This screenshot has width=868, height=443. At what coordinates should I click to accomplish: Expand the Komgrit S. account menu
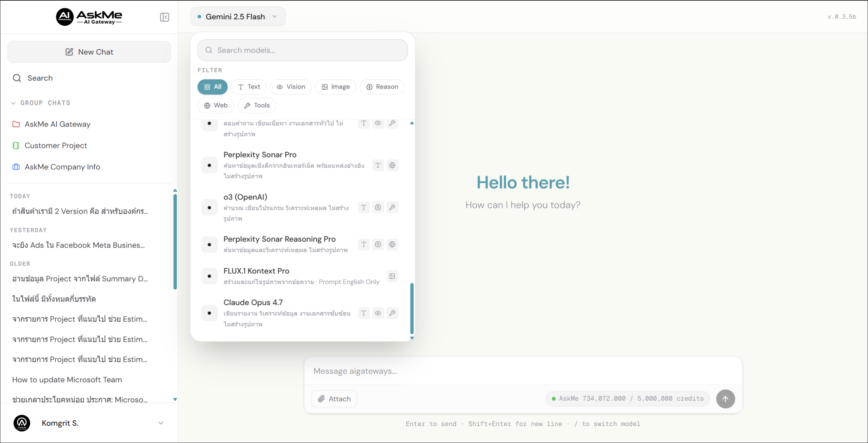click(161, 423)
